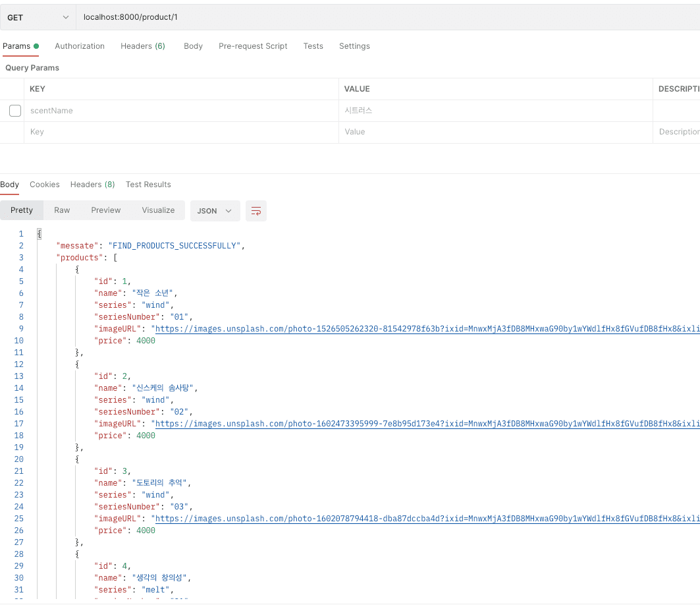Open the imageURL link for product id 1
700x605 pixels.
click(x=421, y=329)
